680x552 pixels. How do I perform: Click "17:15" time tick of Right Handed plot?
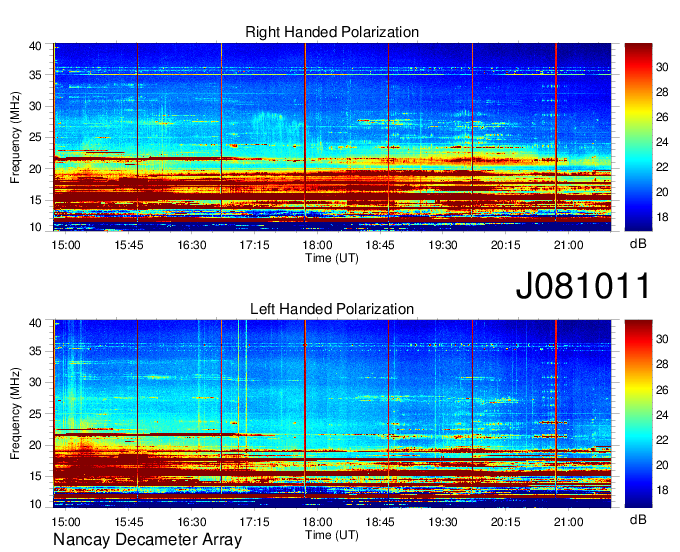tap(255, 245)
